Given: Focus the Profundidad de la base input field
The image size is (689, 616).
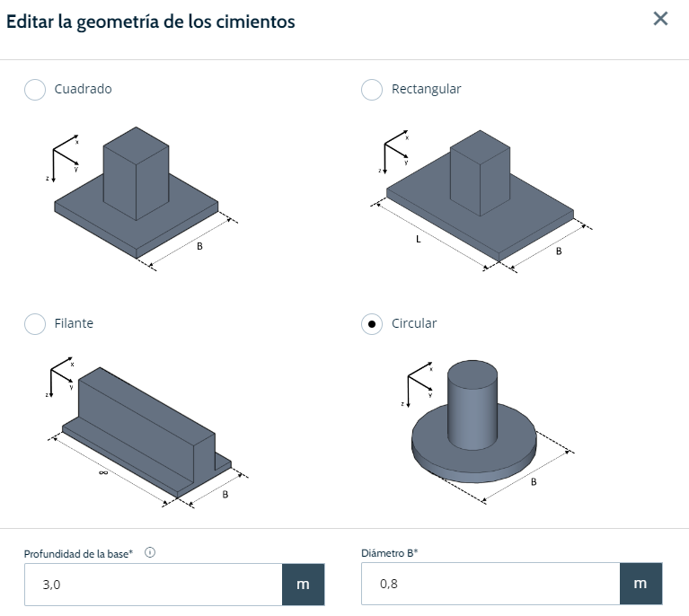Looking at the screenshot, I should pyautogui.click(x=154, y=585).
